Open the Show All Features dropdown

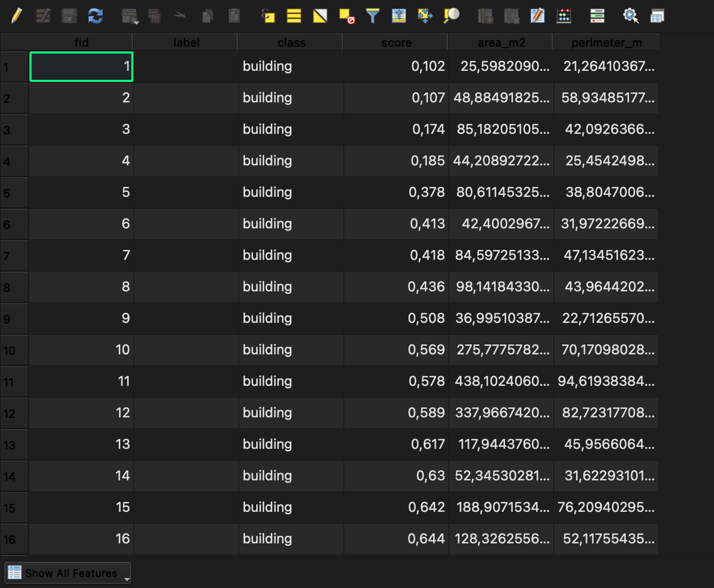68,573
